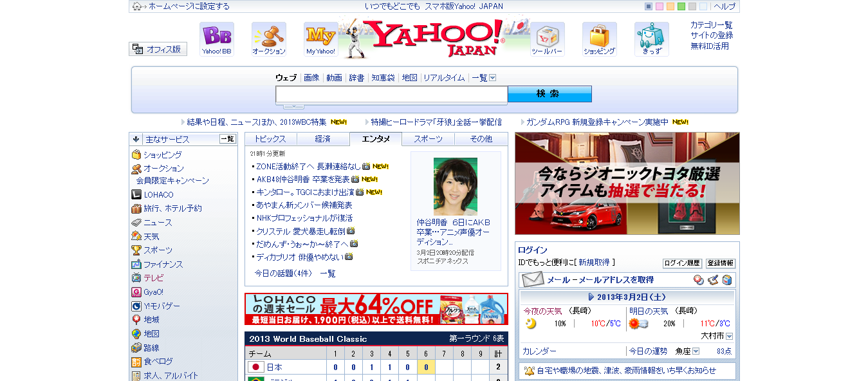Click the mail envelope icon
Viewport: 868px width, 381px height.
533,279
